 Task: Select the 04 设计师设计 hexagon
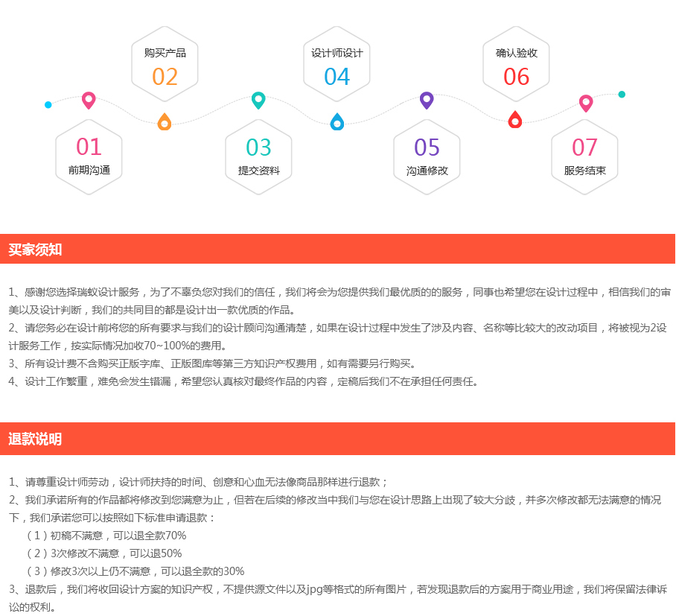(337, 64)
